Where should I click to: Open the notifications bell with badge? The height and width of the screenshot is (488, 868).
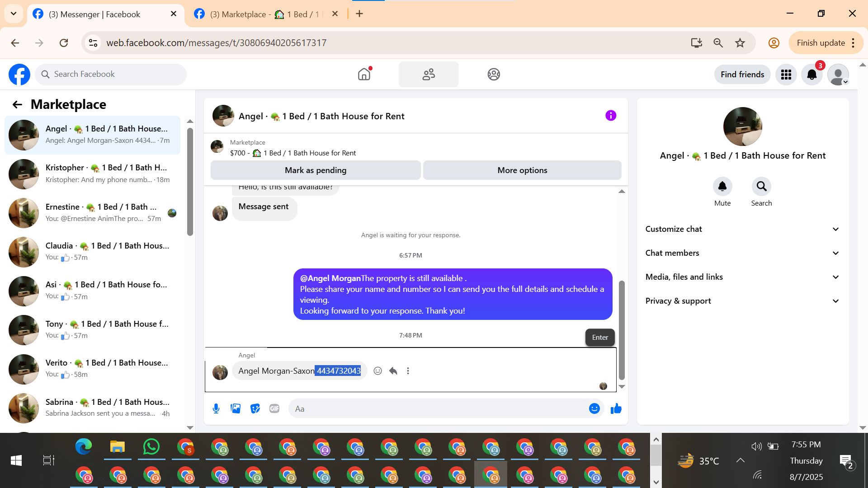point(812,74)
